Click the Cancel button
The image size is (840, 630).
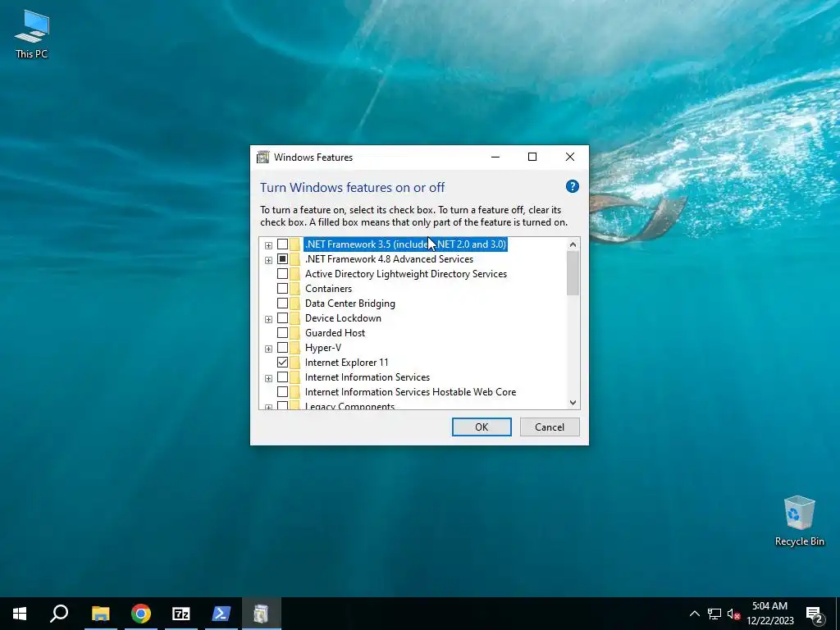[550, 427]
